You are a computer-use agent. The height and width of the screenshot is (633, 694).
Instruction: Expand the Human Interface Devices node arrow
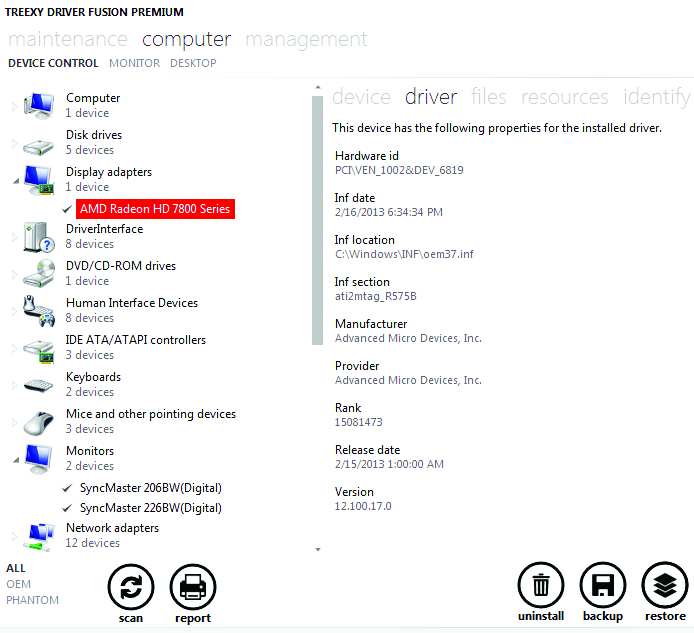[14, 311]
